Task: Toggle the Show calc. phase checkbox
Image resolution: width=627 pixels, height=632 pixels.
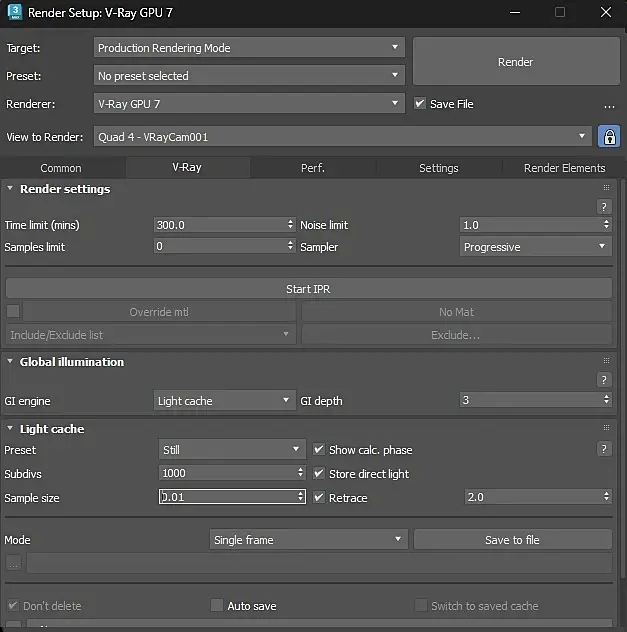Action: coord(319,450)
